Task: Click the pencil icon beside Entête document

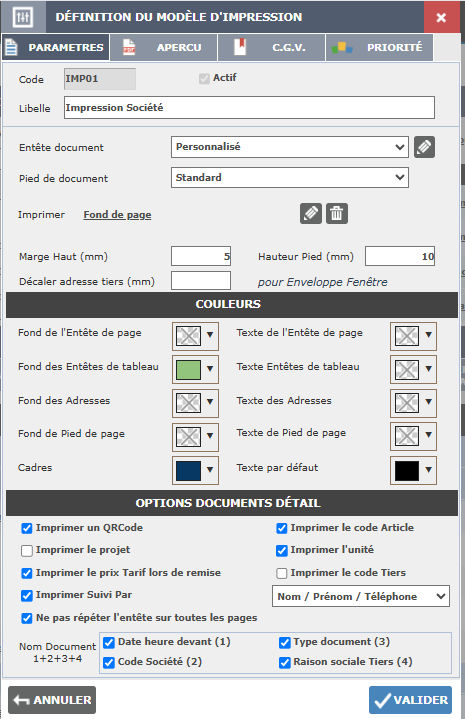Action: (424, 147)
